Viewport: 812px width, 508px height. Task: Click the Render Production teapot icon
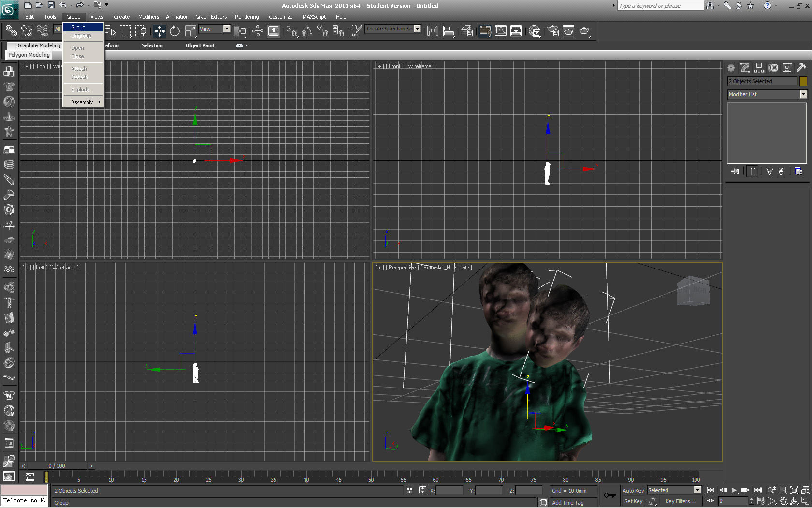[584, 31]
